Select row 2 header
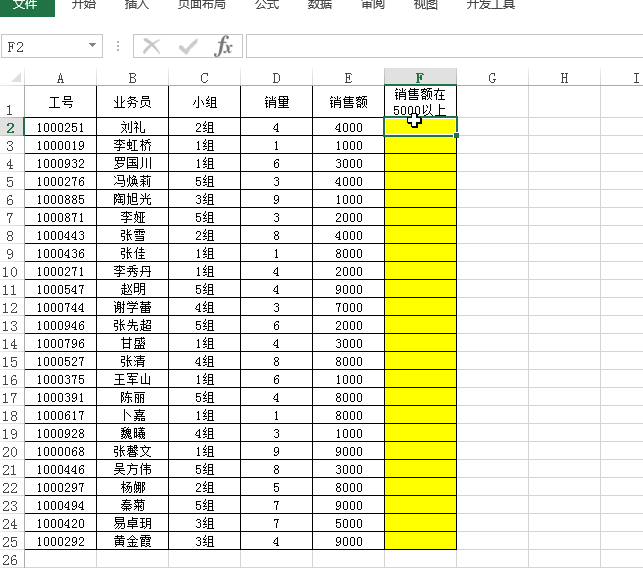The height and width of the screenshot is (568, 643). (11, 127)
